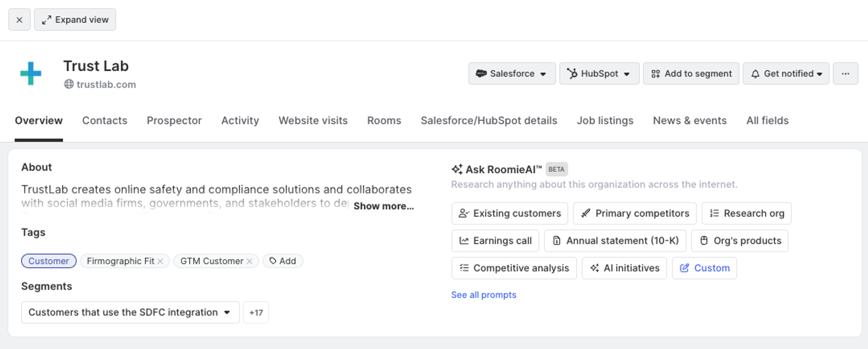Open the See all prompts link

point(483,295)
